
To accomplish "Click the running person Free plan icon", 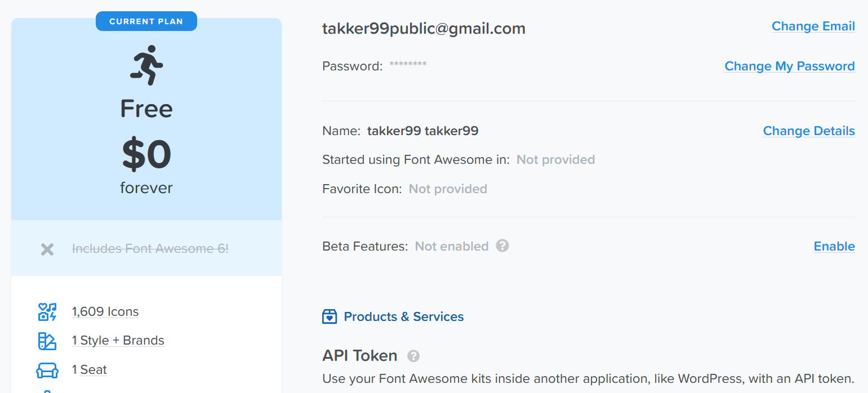I will [x=146, y=65].
